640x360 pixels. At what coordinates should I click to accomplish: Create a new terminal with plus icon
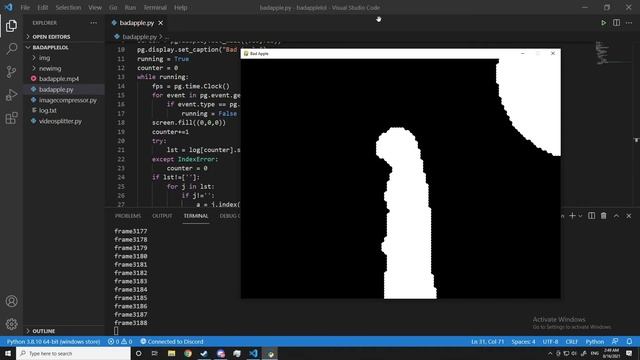(x=572, y=216)
